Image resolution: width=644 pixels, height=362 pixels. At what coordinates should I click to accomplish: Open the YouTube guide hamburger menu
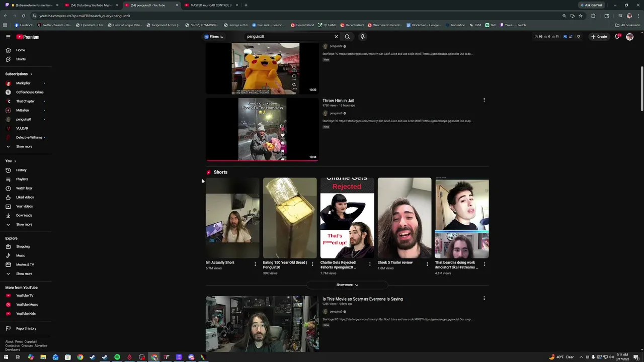coord(8,37)
